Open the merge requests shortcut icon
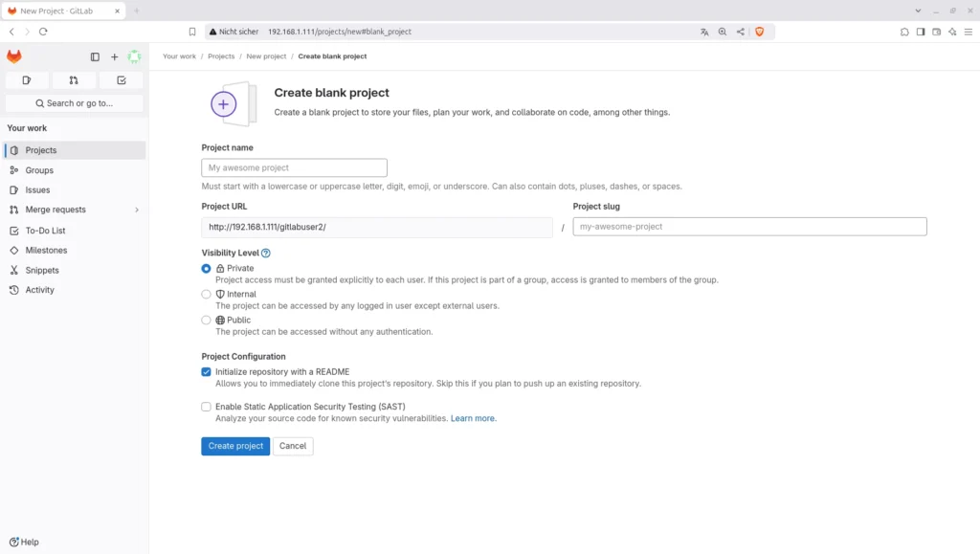980x554 pixels. click(x=74, y=80)
